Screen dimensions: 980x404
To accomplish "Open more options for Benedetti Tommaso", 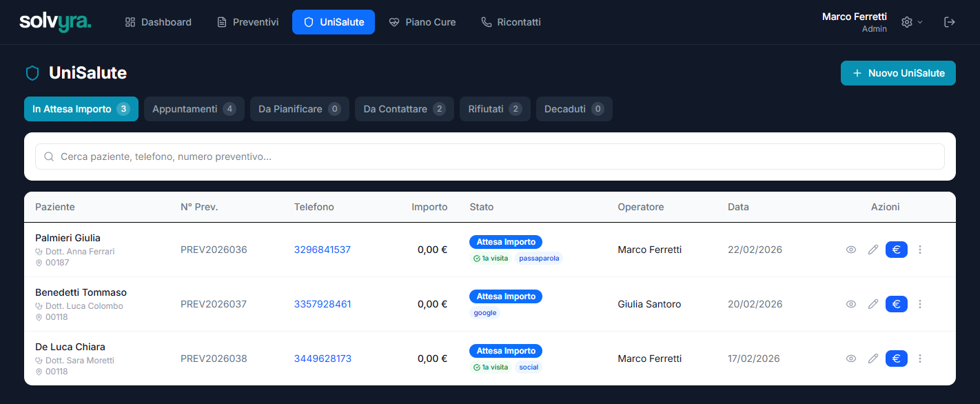I will click(920, 304).
